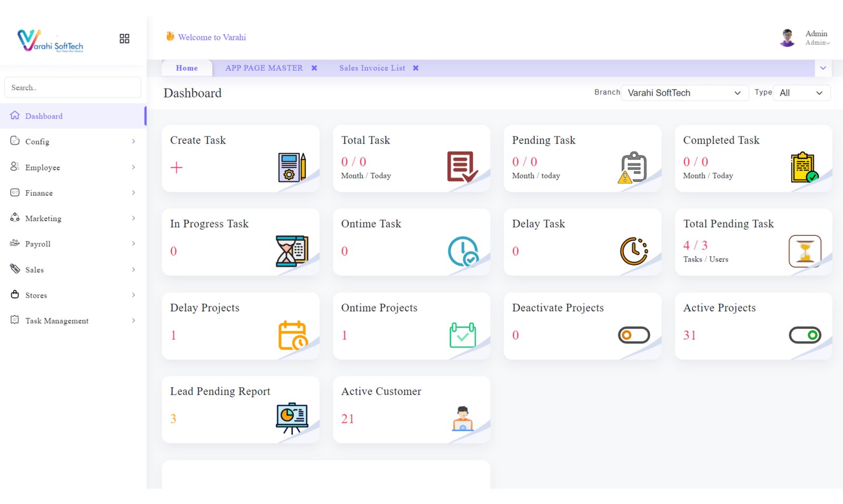843x504 pixels.
Task: Open the Admin profile avatar
Action: point(787,38)
